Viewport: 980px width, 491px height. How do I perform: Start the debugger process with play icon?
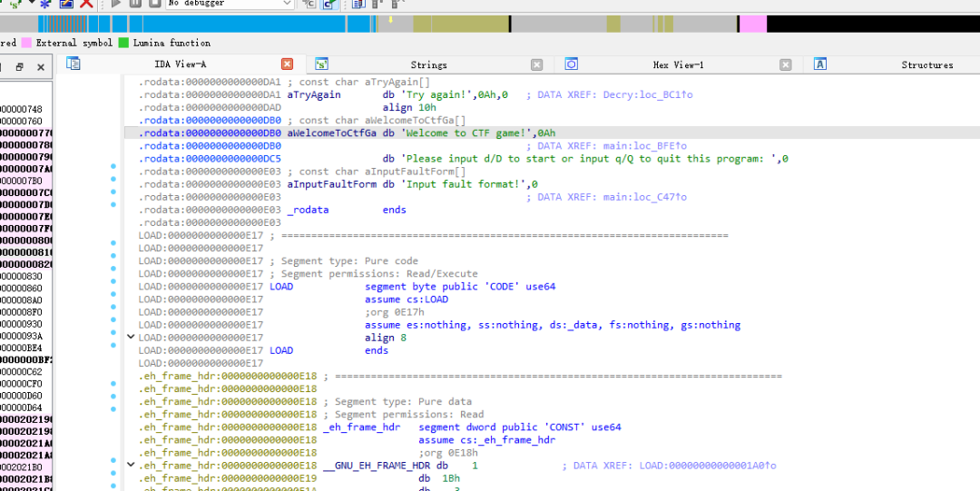pos(115,3)
